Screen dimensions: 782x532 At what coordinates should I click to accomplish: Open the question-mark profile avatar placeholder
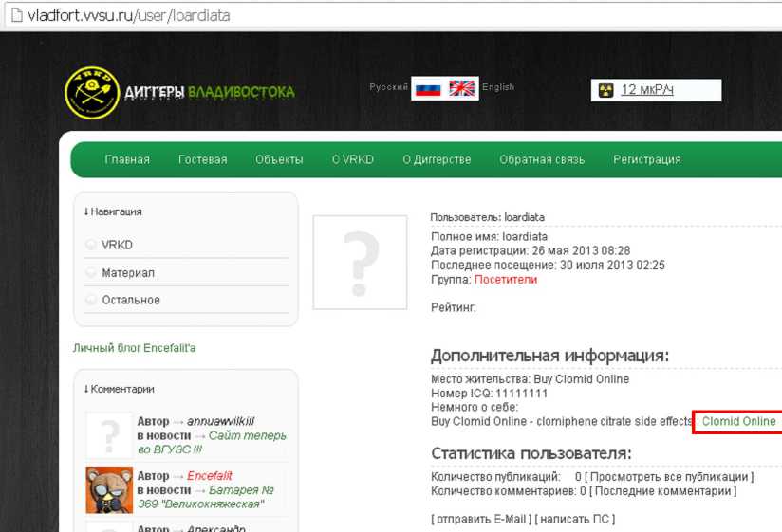[360, 263]
